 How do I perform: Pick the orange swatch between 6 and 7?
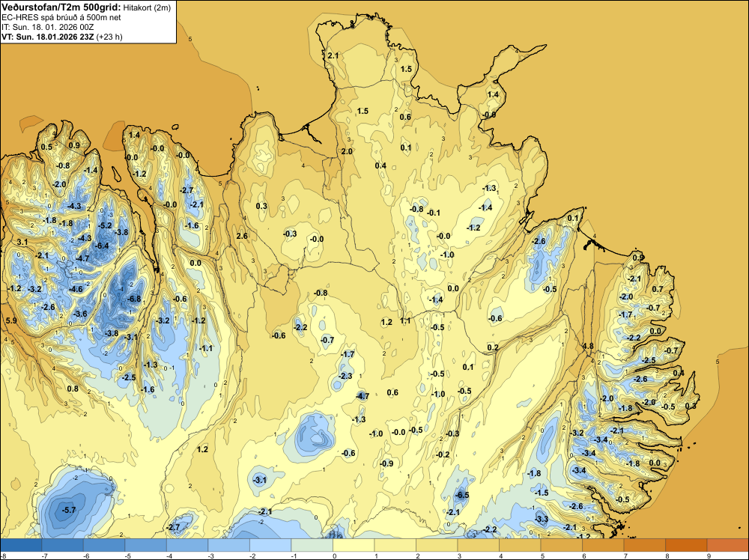pyautogui.click(x=603, y=545)
